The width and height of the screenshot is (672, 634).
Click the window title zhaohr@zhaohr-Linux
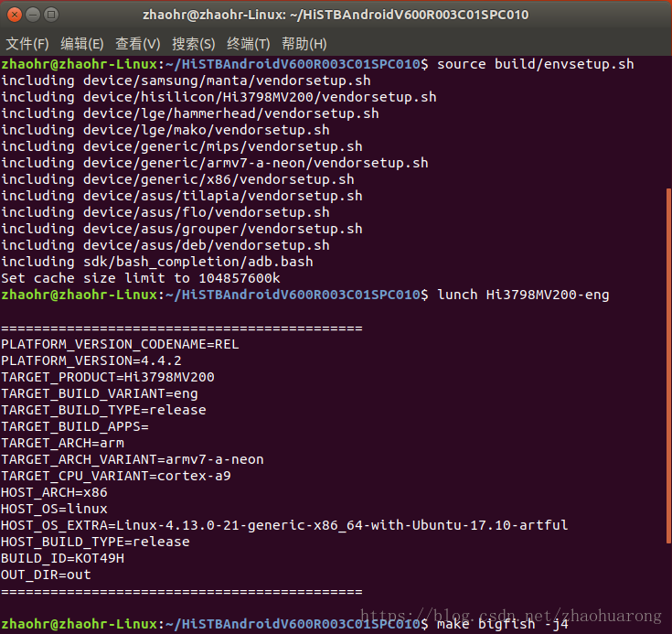pyautogui.click(x=336, y=15)
